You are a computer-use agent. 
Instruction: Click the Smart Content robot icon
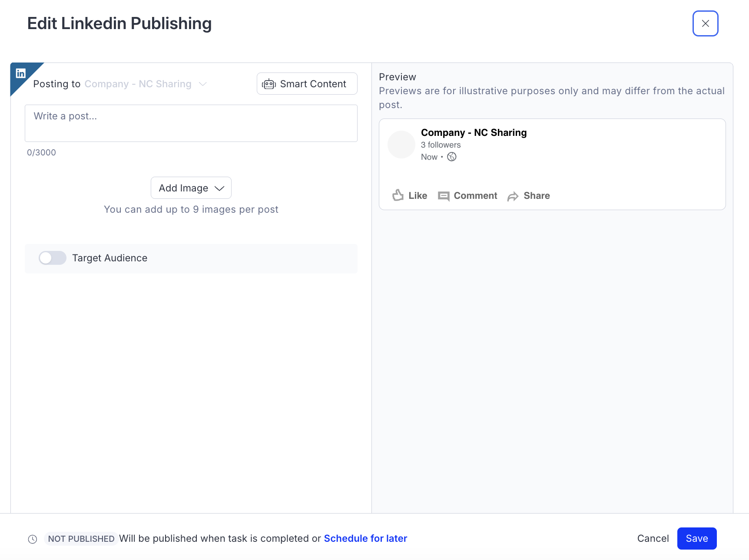click(x=269, y=84)
